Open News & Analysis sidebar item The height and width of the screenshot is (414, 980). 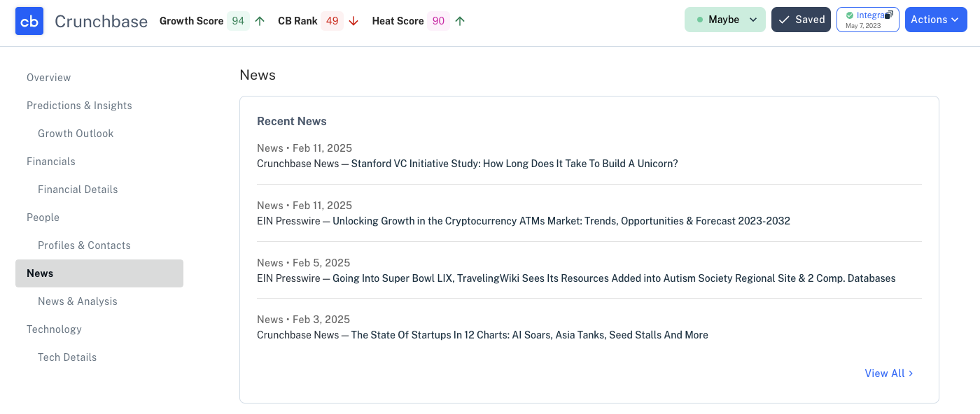coord(78,301)
